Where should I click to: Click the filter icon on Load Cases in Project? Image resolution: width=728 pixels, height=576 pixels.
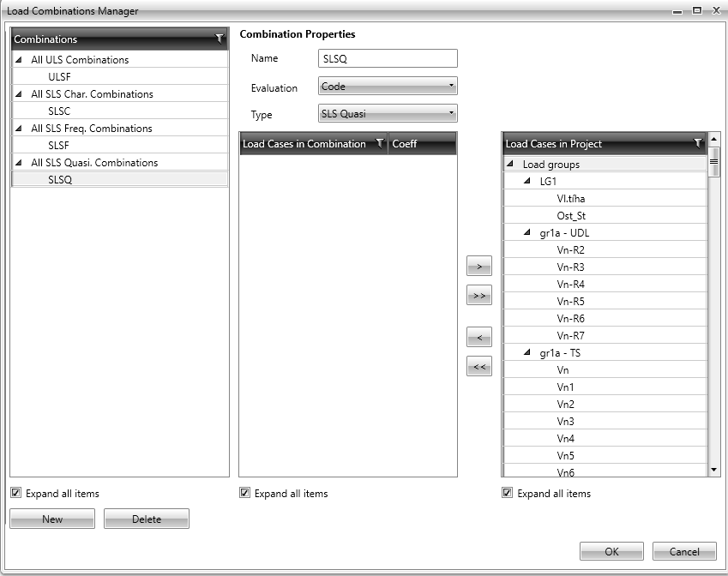tap(699, 144)
